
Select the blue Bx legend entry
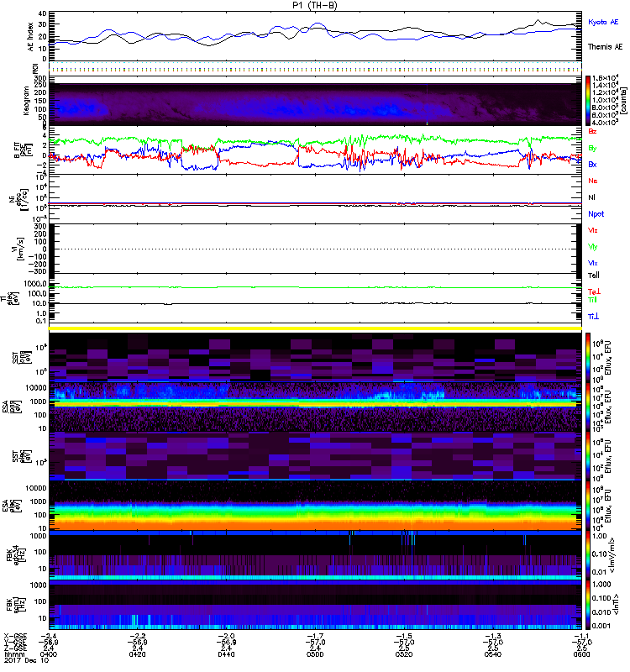591,165
